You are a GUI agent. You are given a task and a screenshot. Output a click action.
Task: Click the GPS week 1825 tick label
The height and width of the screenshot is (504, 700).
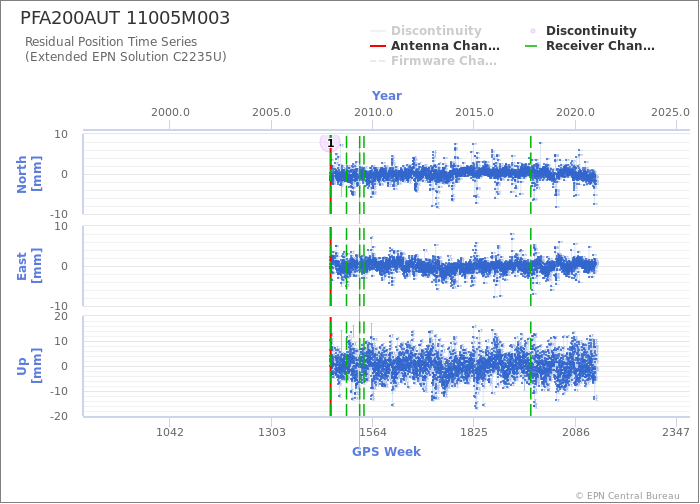(x=474, y=432)
